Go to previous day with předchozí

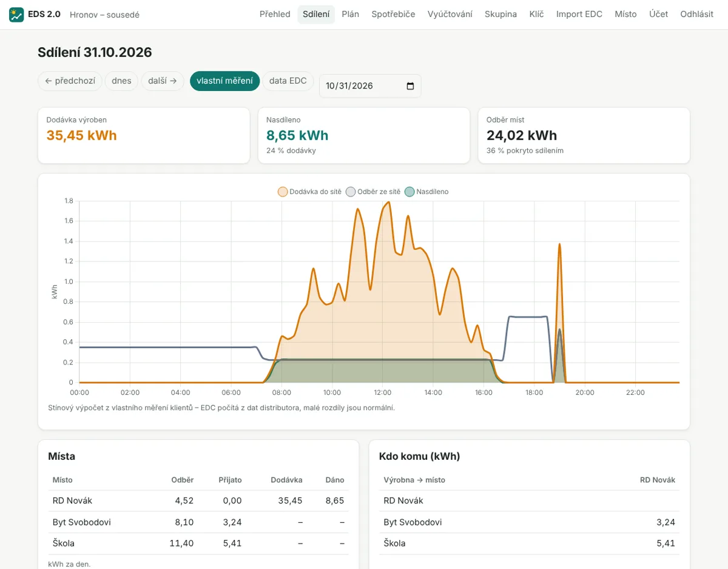[70, 81]
